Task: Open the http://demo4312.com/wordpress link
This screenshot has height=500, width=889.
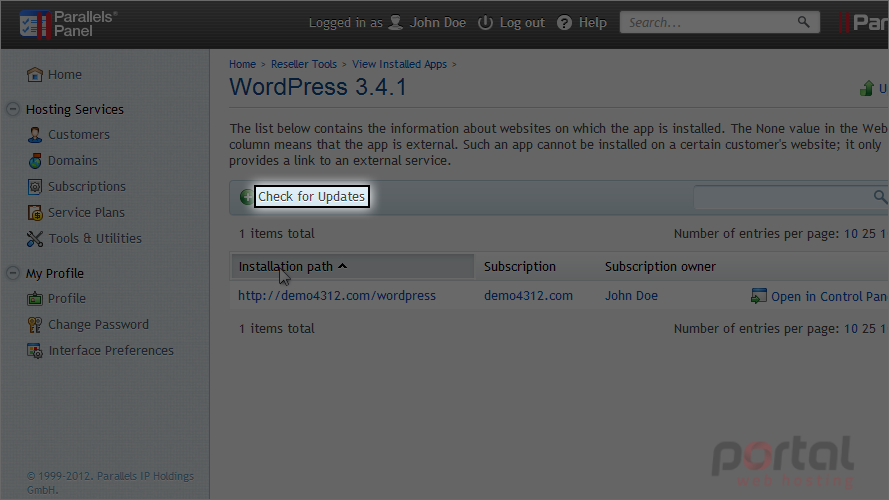Action: [x=337, y=295]
